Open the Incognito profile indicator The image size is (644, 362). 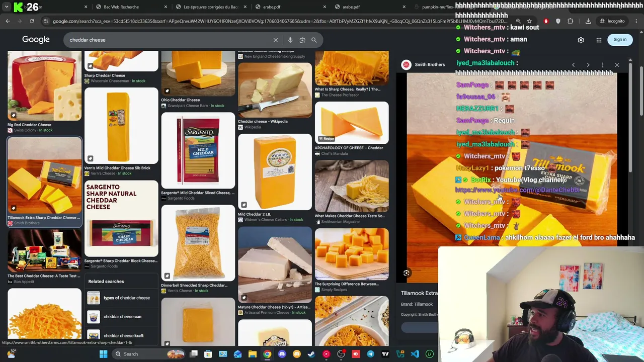point(612,21)
